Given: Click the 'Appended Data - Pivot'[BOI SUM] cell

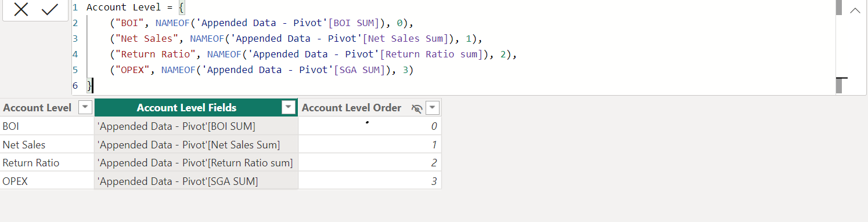Looking at the screenshot, I should coord(196,126).
